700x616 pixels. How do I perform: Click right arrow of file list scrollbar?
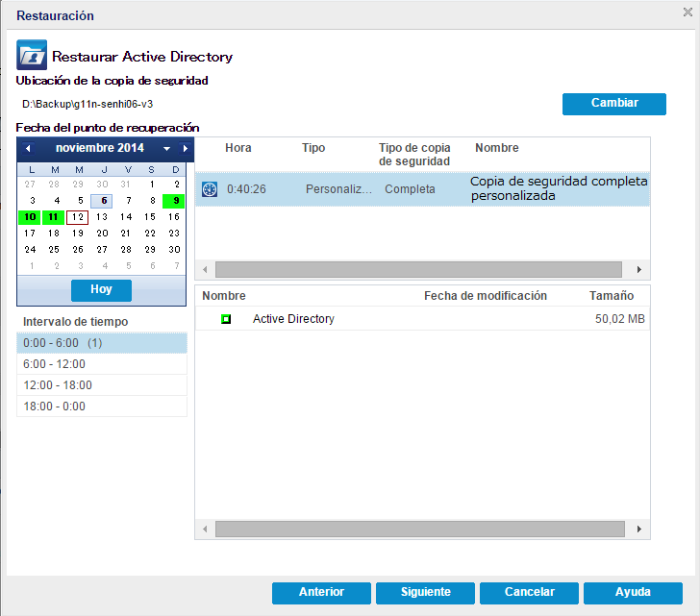click(639, 529)
